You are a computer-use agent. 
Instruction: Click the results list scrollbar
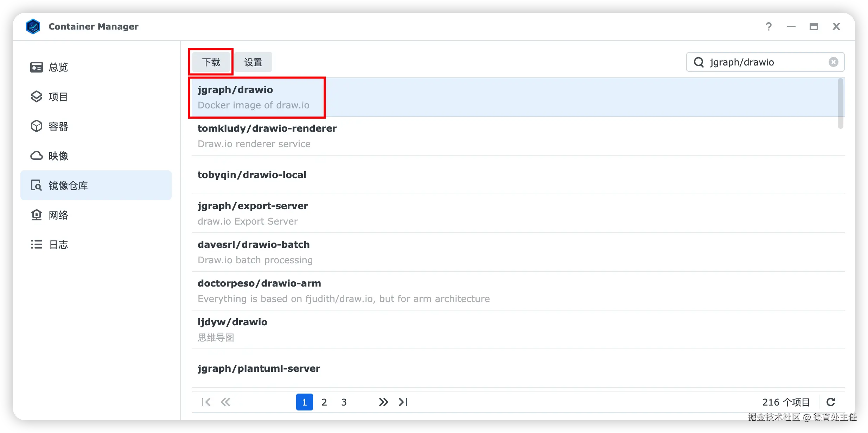tap(840, 104)
